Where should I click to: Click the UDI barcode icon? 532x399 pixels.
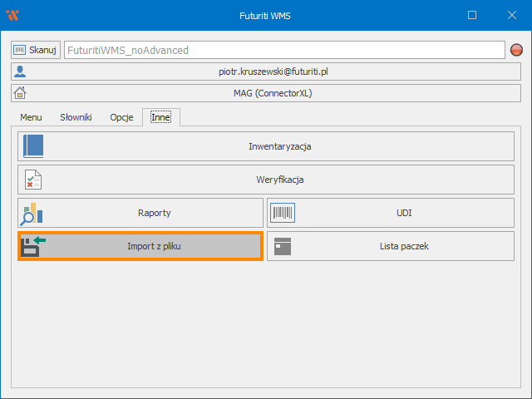coord(283,213)
